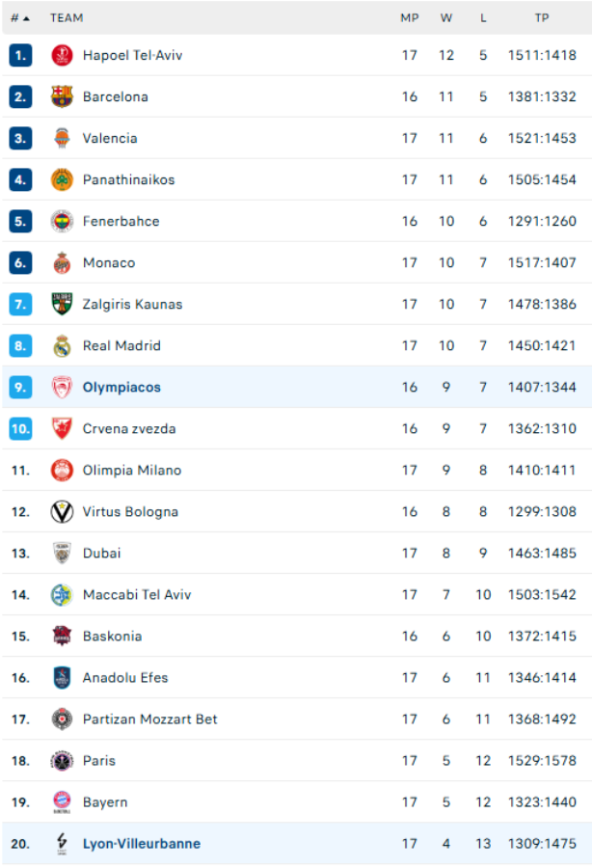Sort table by TP column header
The height and width of the screenshot is (868, 592).
click(x=542, y=17)
